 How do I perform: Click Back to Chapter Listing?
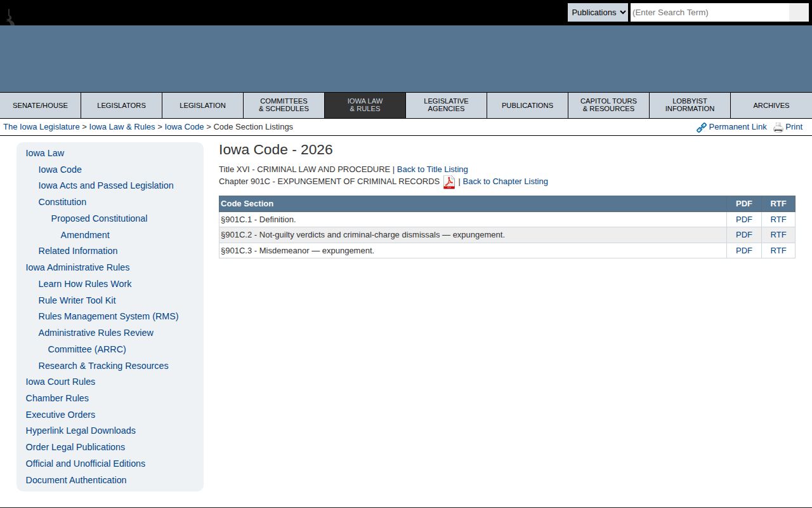[505, 182]
